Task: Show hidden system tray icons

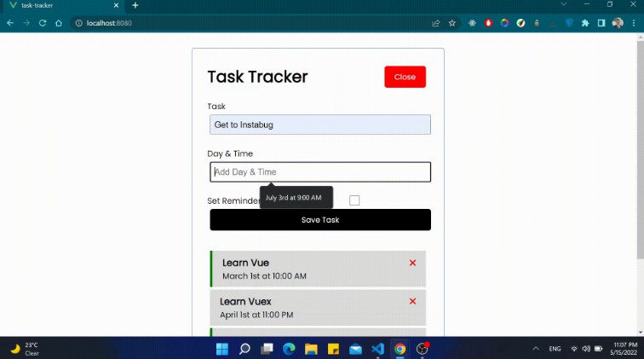Action: [536, 349]
